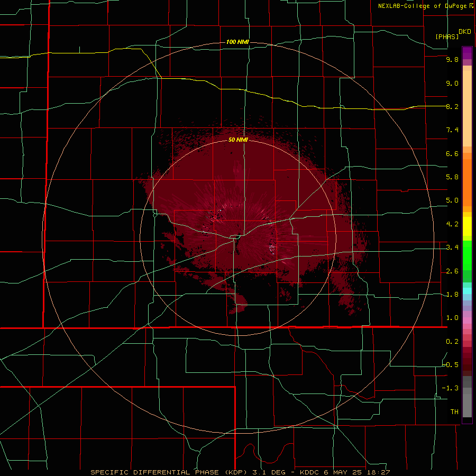Click the 3.4 value on the scale
476x476 pixels.
coord(452,248)
